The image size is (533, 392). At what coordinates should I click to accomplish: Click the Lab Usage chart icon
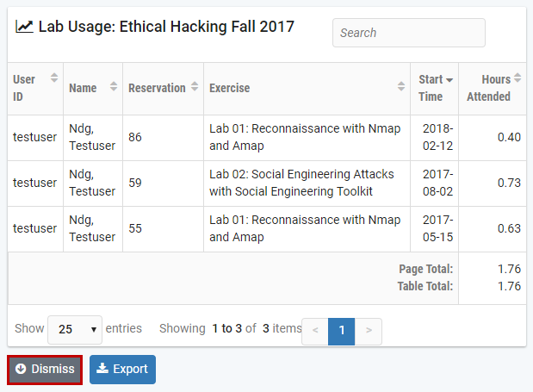click(24, 27)
